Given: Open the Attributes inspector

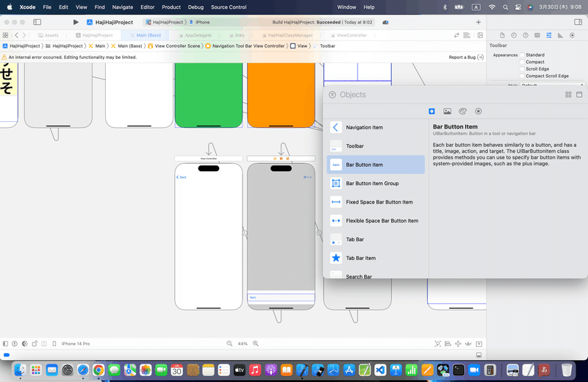Looking at the screenshot, I should pos(548,35).
